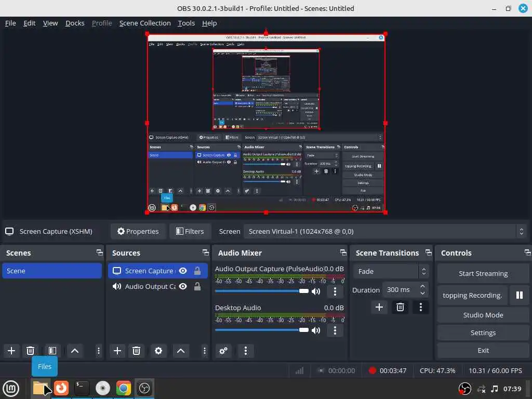Open the Linux Mint start menu
Viewport: 532px width, 399px height.
[x=11, y=389]
